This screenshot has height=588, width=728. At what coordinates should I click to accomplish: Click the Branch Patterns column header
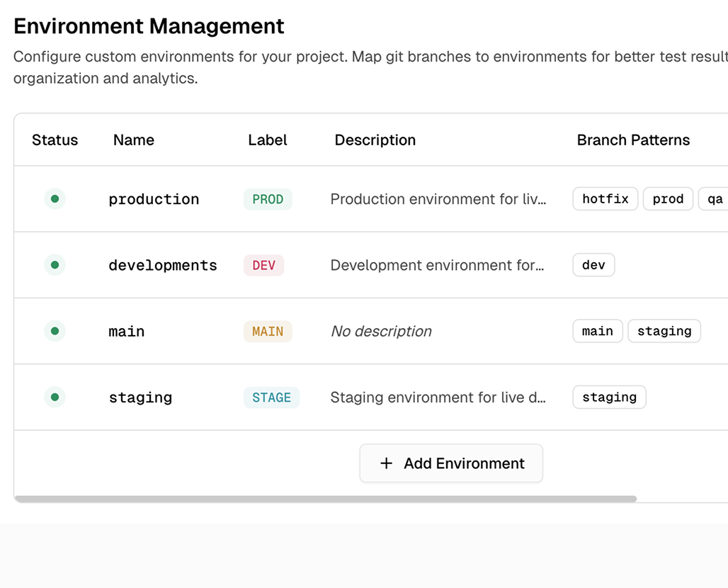pyautogui.click(x=633, y=140)
